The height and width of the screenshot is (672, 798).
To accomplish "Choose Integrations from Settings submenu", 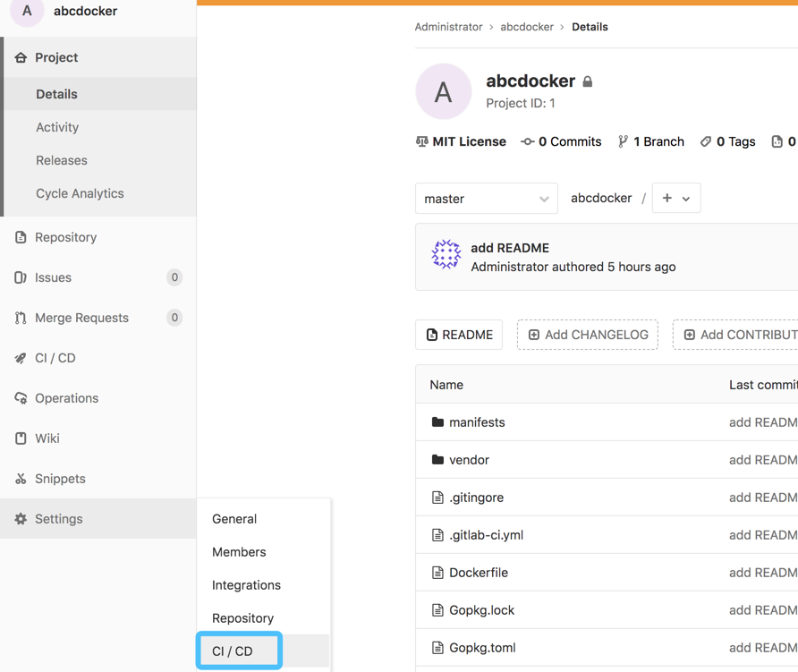I will point(246,585).
